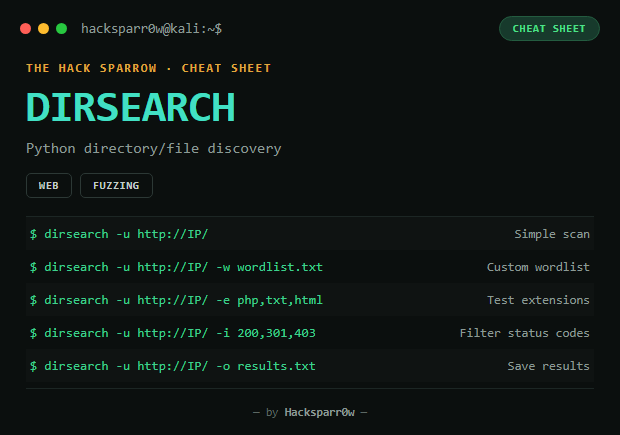Click the CHEAT SHEET badge
Screen dimensions: 620x435
coord(549,28)
